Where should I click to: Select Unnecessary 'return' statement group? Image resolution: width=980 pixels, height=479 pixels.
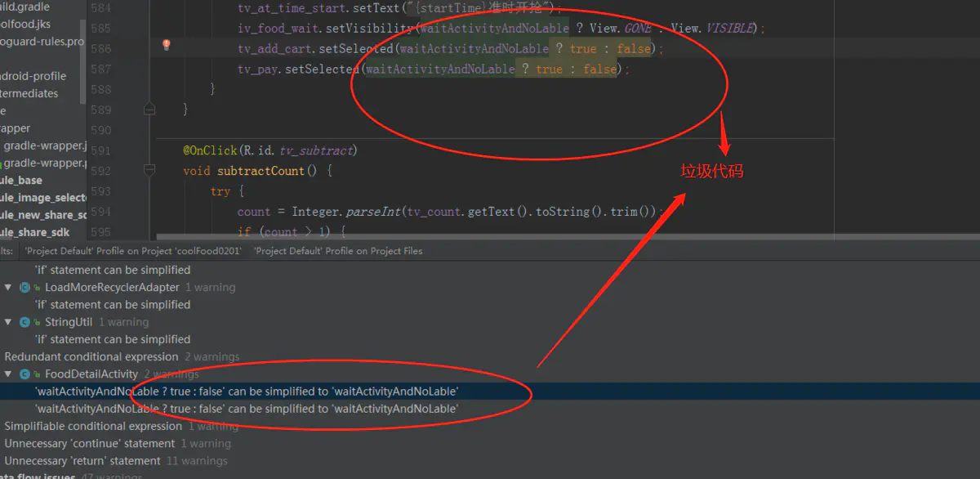point(83,461)
